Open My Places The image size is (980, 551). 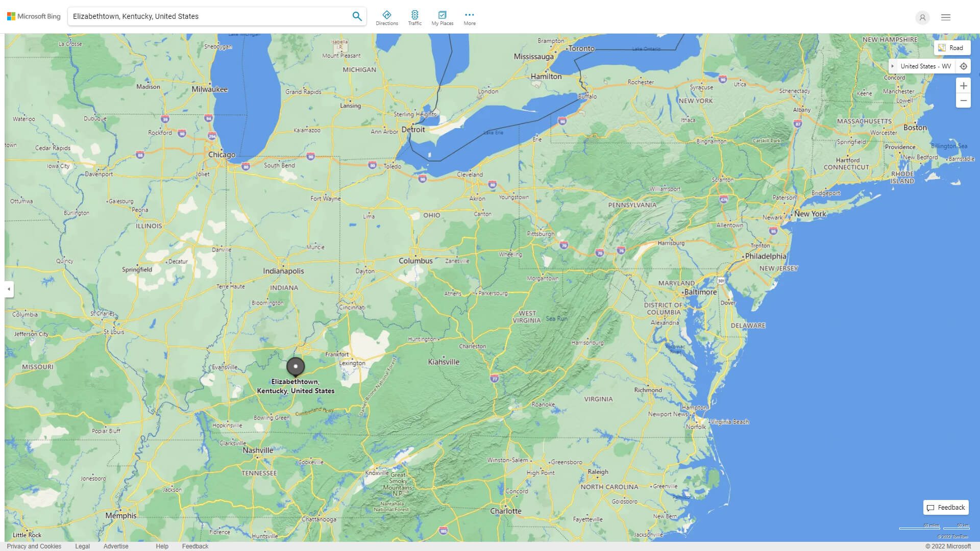(x=442, y=18)
